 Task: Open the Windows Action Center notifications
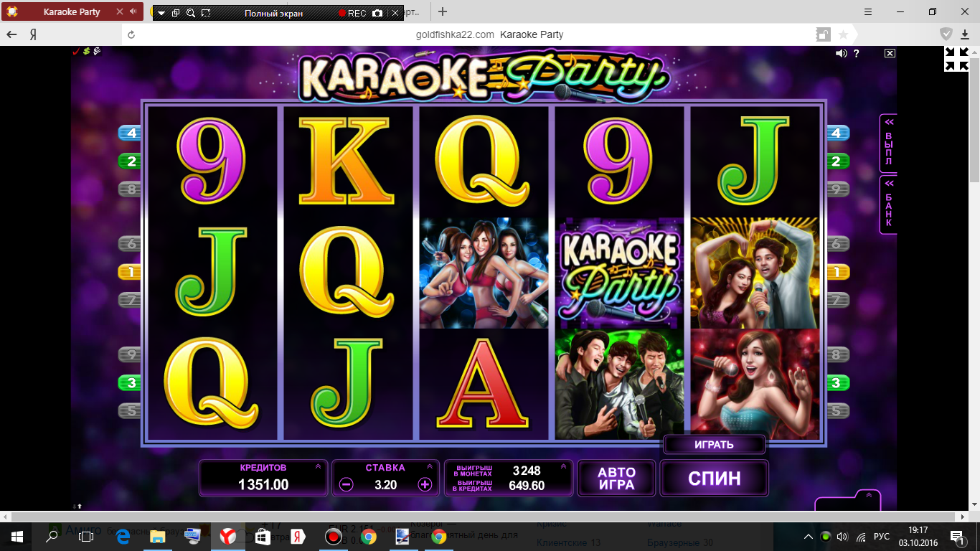958,537
